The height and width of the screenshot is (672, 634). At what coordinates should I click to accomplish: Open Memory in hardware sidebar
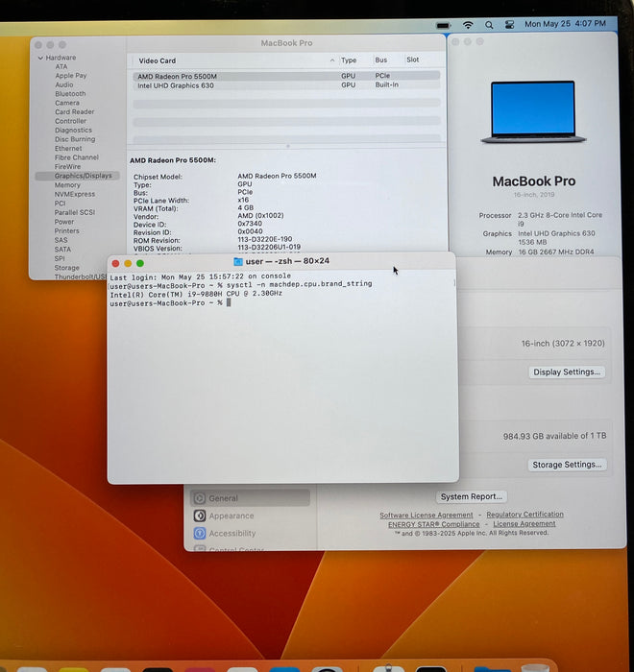67,185
